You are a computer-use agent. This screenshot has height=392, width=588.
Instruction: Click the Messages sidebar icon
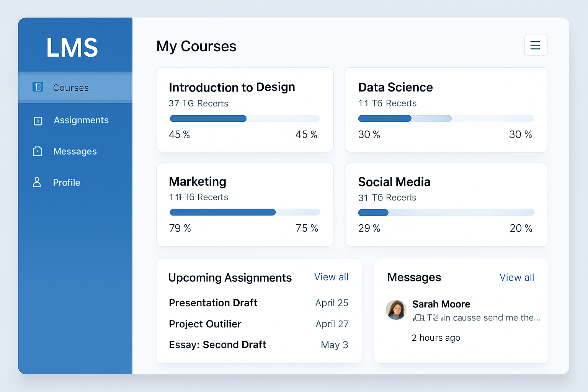[x=38, y=152]
